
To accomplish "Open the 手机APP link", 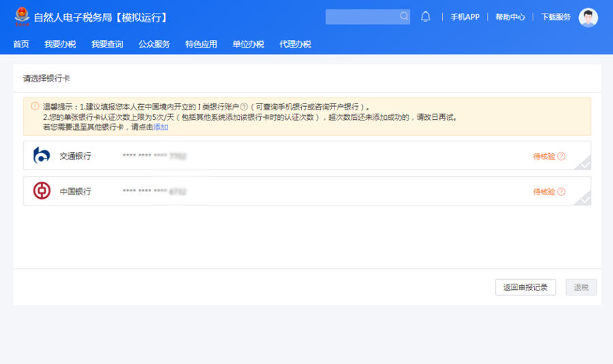I will tap(465, 17).
